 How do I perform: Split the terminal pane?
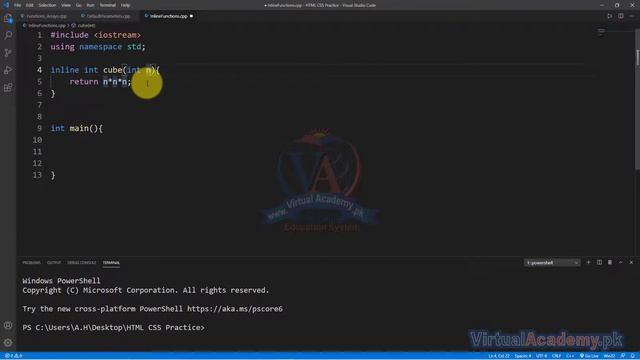coord(599,262)
